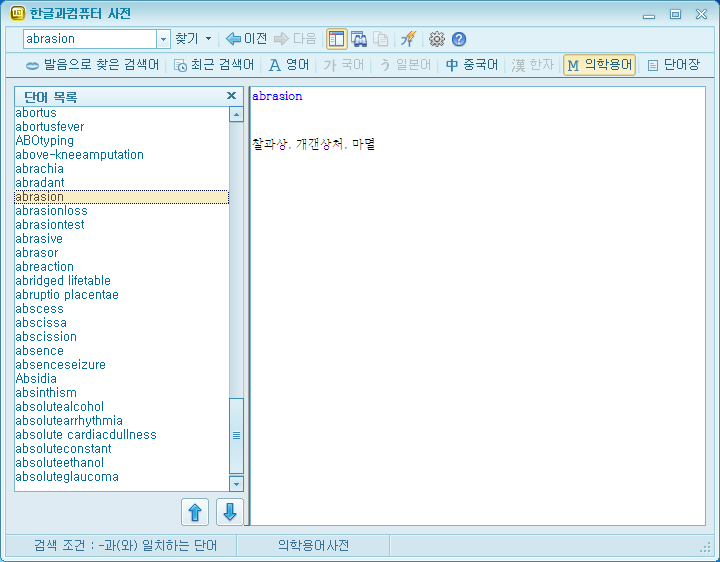
Task: Click the blue up arrow button
Action: click(195, 511)
